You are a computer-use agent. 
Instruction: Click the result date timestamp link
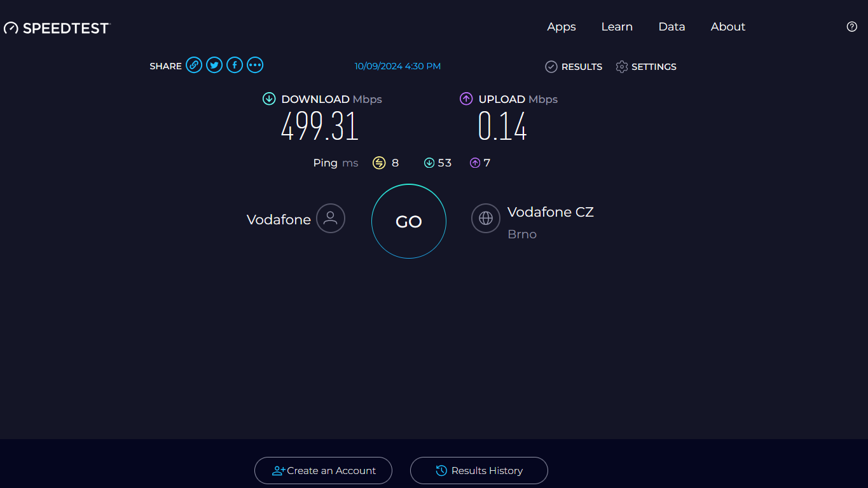[397, 66]
